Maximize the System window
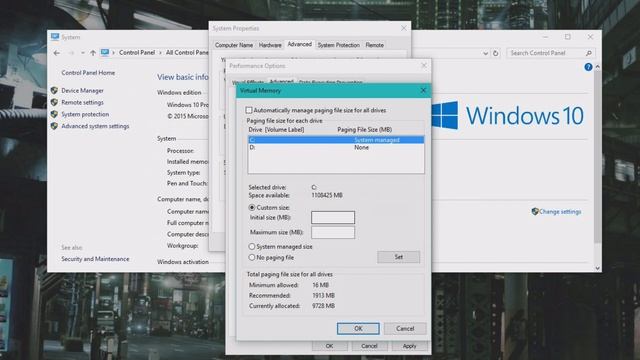 tap(568, 37)
